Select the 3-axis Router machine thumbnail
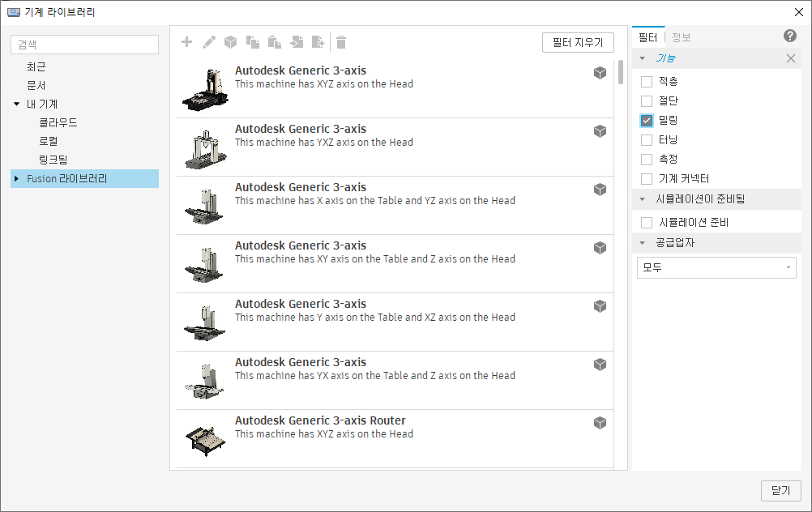The image size is (812, 512). point(206,441)
